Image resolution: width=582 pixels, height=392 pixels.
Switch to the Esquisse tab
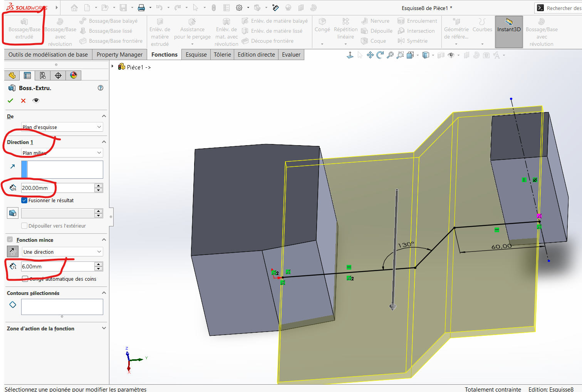196,55
